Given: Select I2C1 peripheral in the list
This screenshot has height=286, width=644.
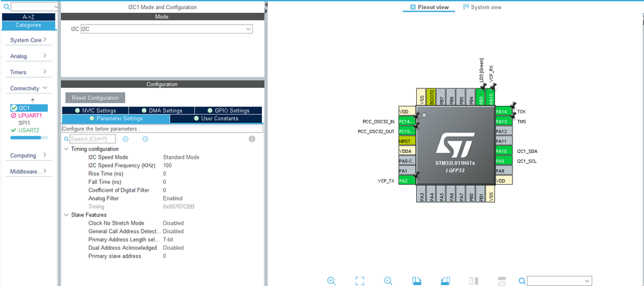Looking at the screenshot, I should click(29, 108).
